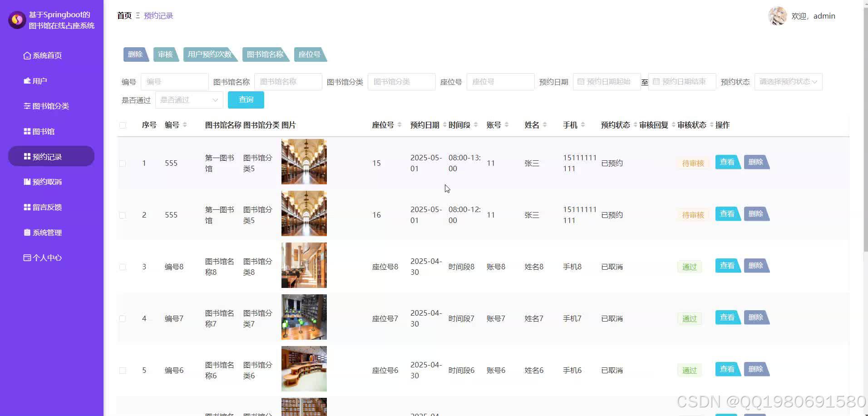Screen dimensions: 868x416
Task: Toggle the select-all checkbox in table header
Action: pyautogui.click(x=122, y=125)
